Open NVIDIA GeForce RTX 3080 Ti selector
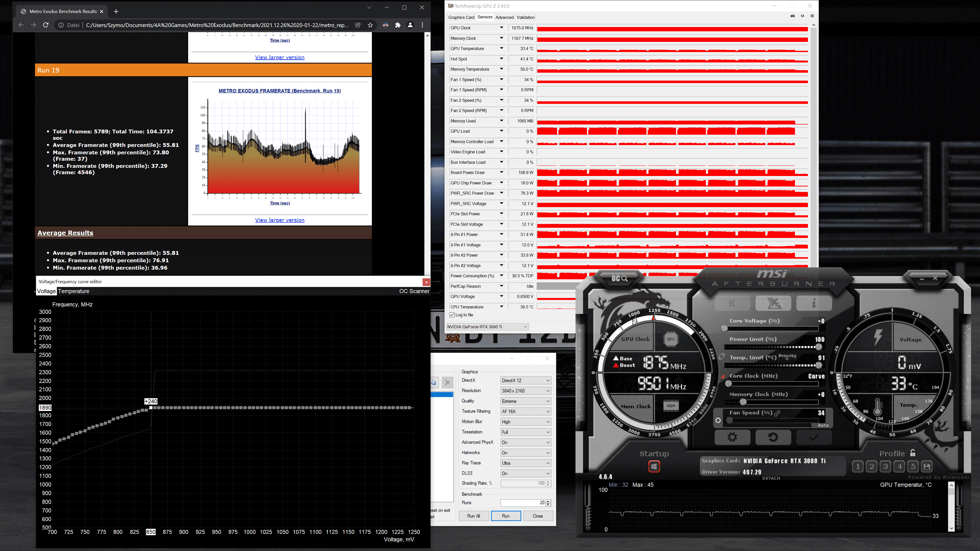The image size is (980, 551). [487, 327]
